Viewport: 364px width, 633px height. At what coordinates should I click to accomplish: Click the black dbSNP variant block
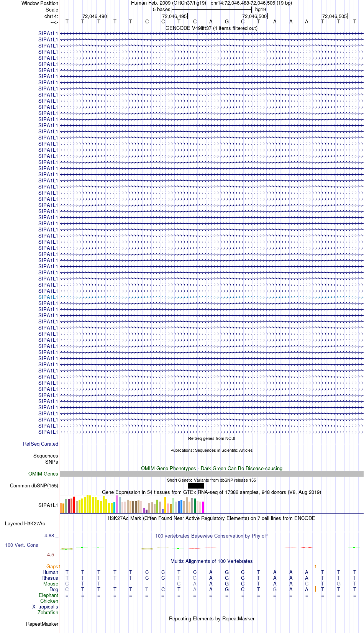pyautogui.click(x=196, y=486)
